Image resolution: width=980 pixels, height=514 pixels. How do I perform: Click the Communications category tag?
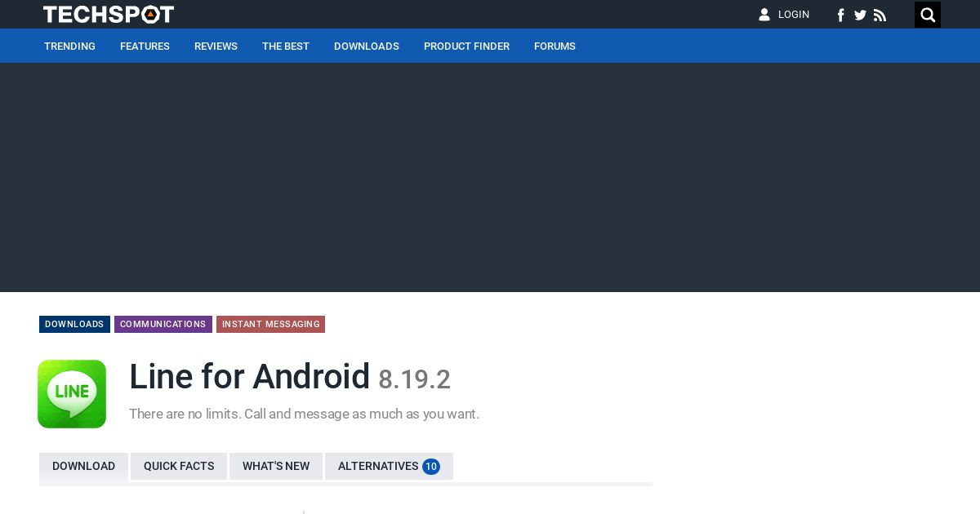point(163,324)
